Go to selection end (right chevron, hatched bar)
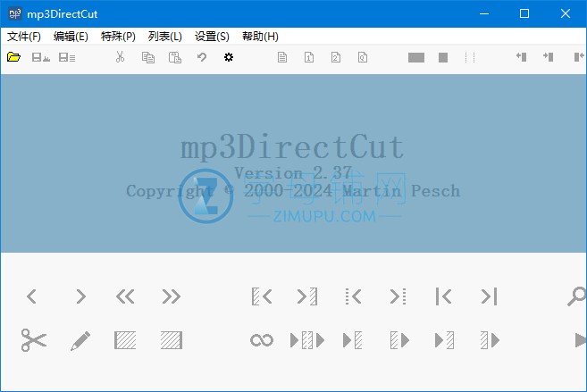 [x=307, y=296]
